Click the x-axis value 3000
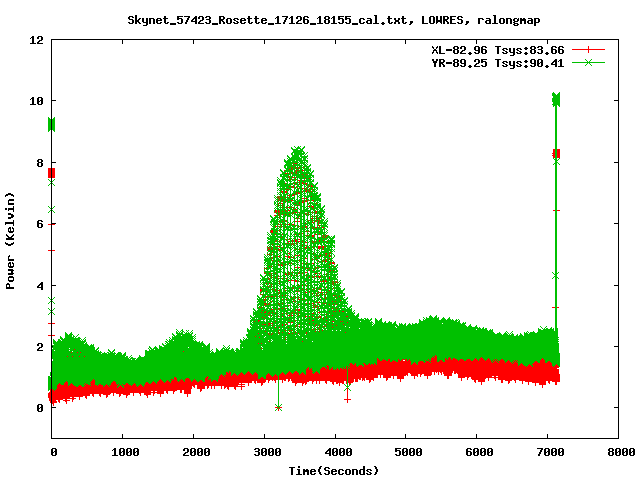This screenshot has width=640, height=480. 267,452
